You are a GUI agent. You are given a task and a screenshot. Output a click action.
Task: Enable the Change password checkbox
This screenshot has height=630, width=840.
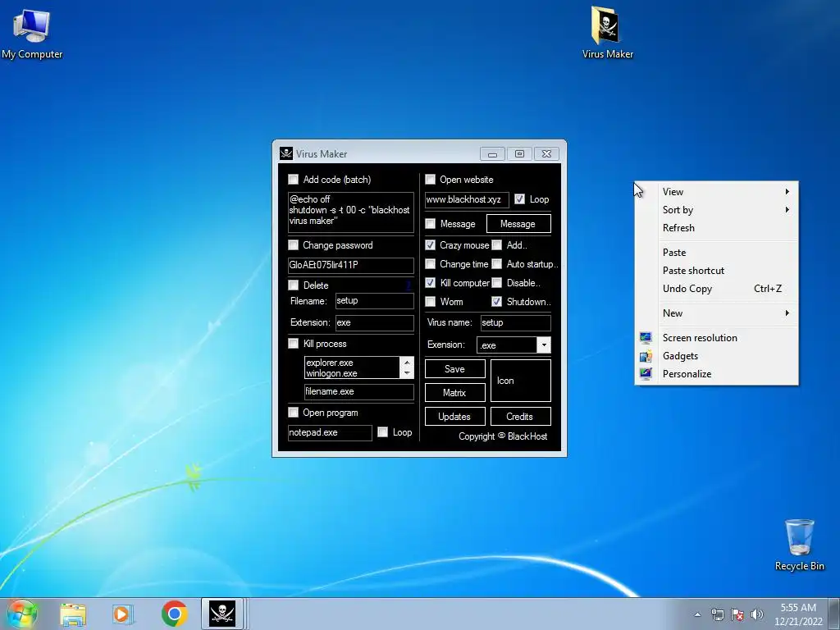point(293,245)
